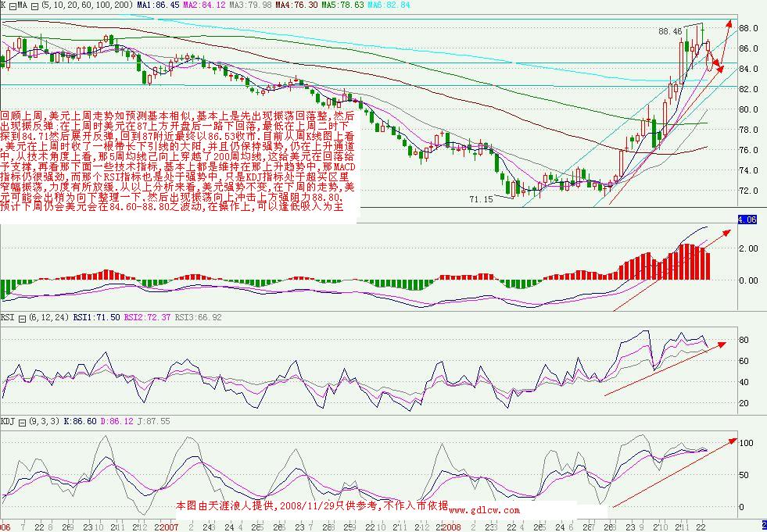This screenshot has height=532, width=767.
Task: Click the 2008 year marker on time axis
Action: (453, 528)
